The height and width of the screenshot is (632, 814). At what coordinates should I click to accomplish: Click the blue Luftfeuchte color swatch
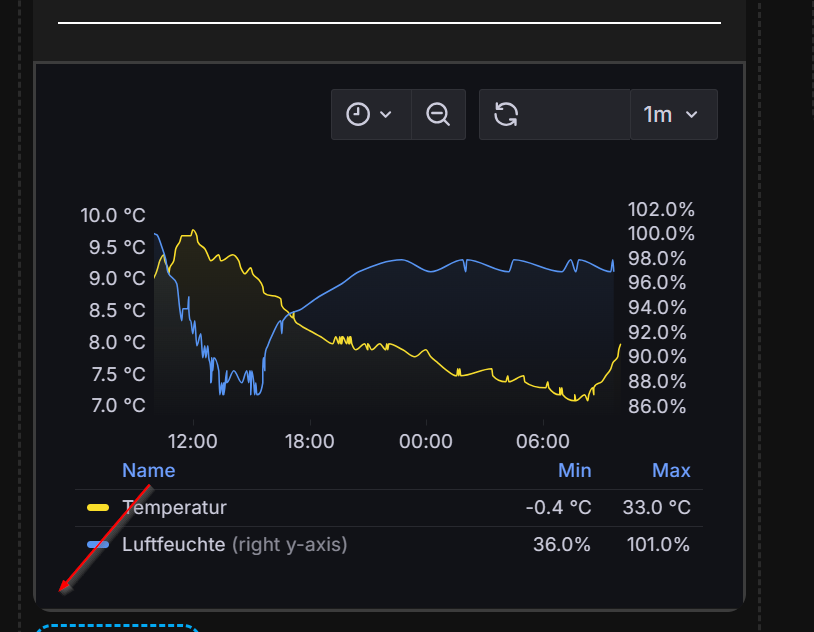[x=98, y=545]
